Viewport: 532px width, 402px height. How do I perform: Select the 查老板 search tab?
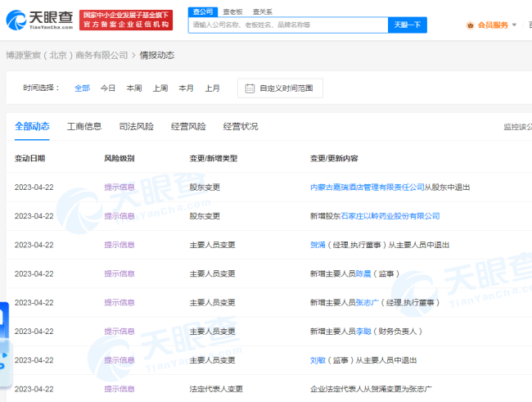coord(234,12)
